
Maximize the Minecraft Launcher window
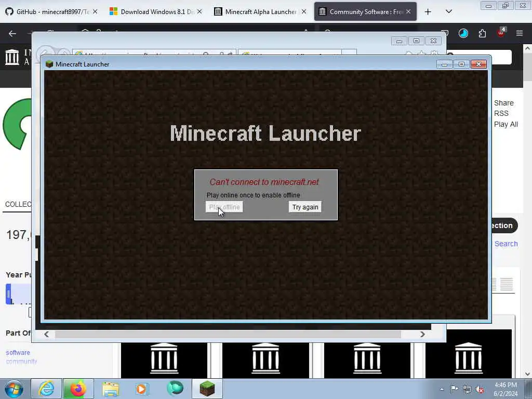coord(461,64)
